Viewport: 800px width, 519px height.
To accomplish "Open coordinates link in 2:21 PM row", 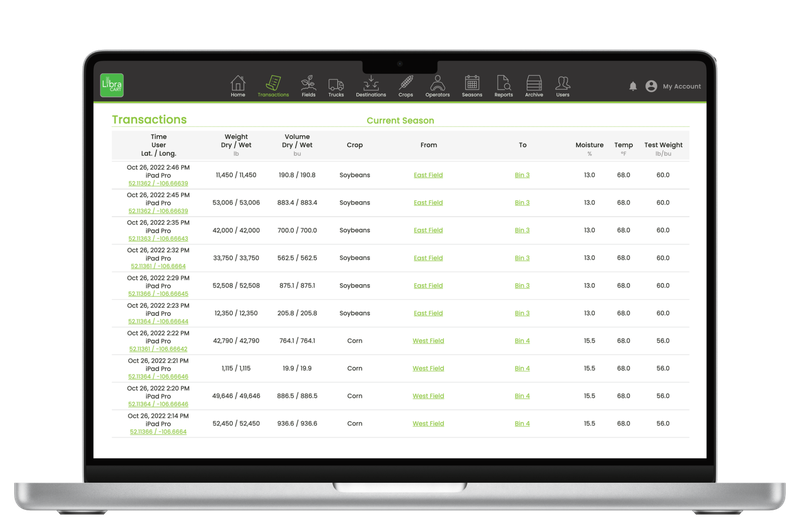I will [158, 376].
